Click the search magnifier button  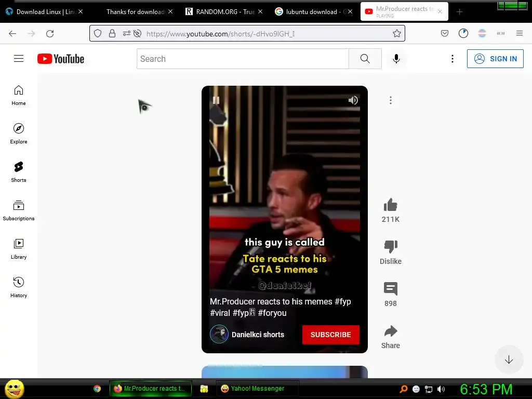(x=365, y=59)
